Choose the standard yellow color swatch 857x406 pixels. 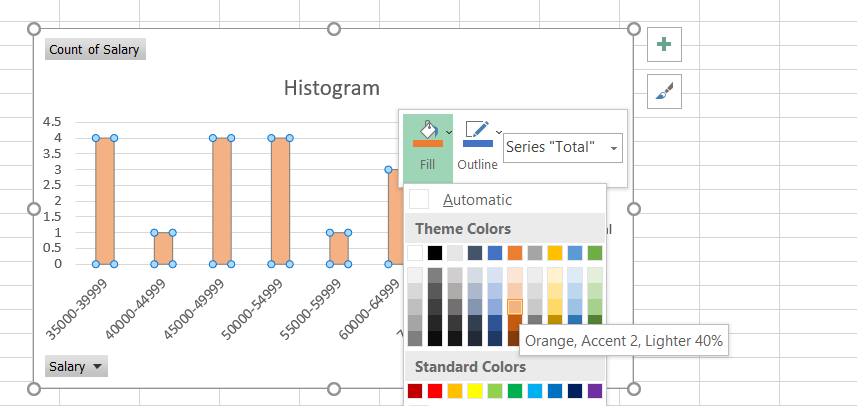475,391
